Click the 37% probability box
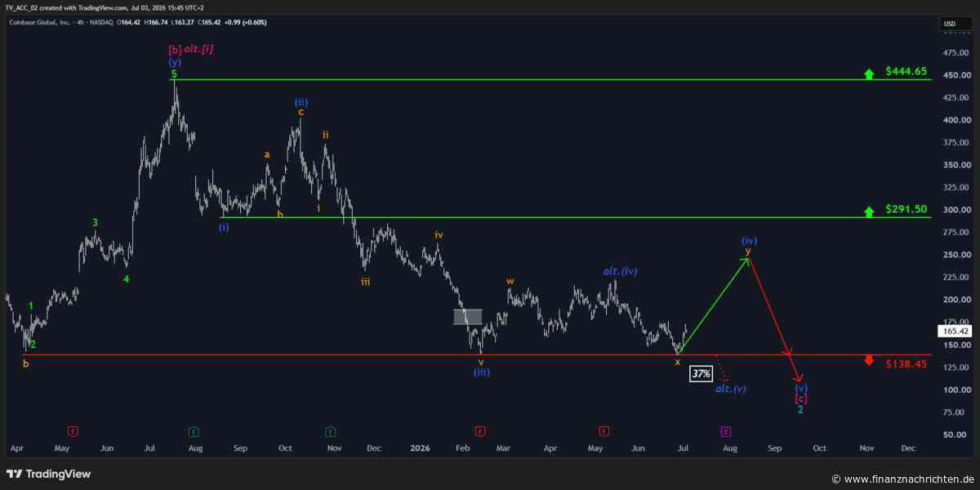 click(701, 373)
